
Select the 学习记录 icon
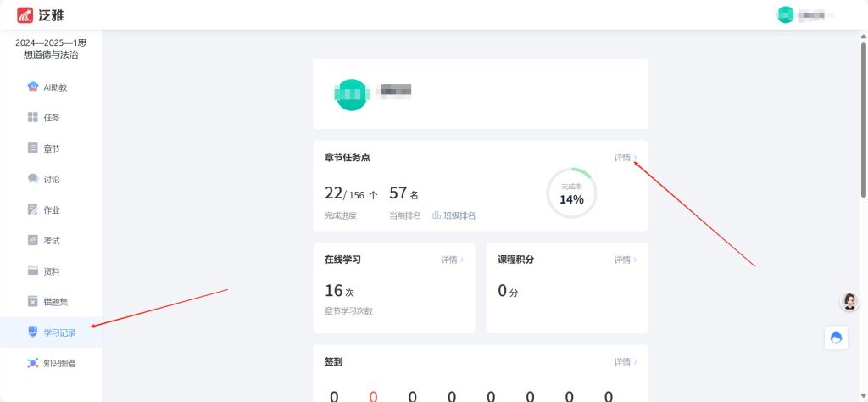click(x=33, y=332)
